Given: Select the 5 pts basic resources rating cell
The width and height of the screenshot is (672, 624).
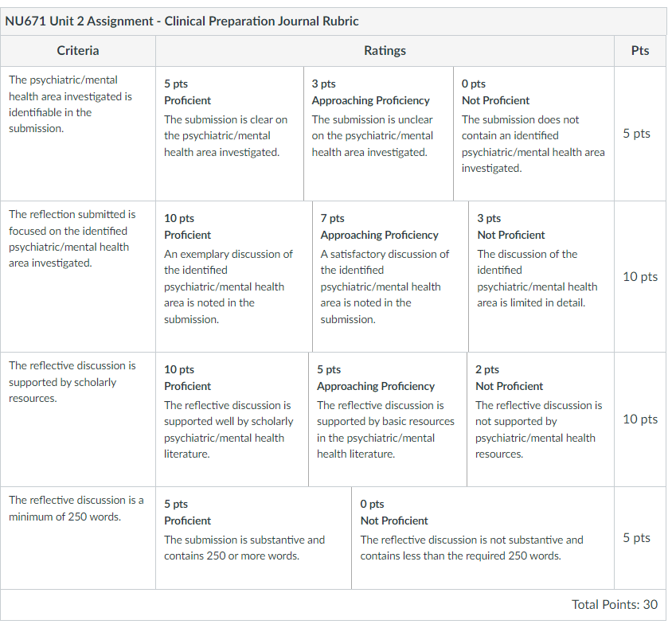Looking at the screenshot, I should (388, 419).
